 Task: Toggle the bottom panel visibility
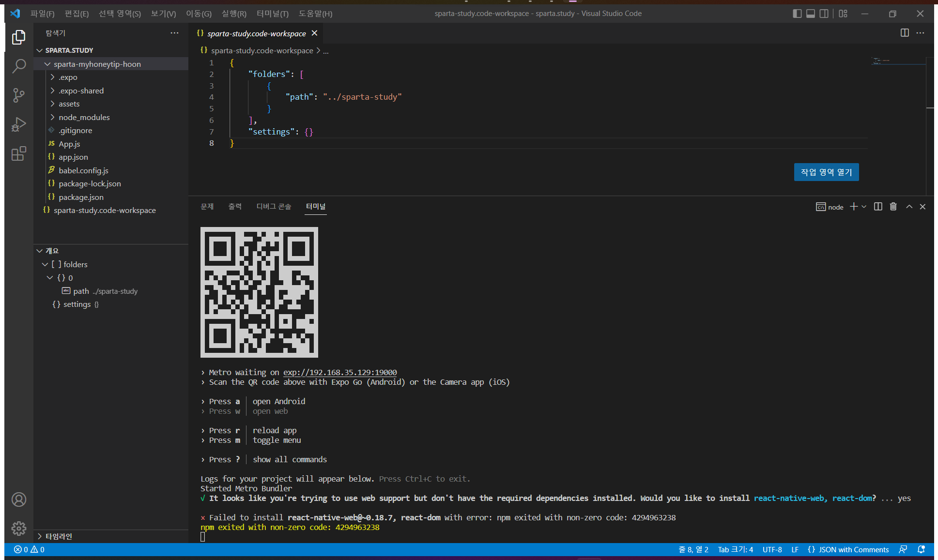coord(811,14)
